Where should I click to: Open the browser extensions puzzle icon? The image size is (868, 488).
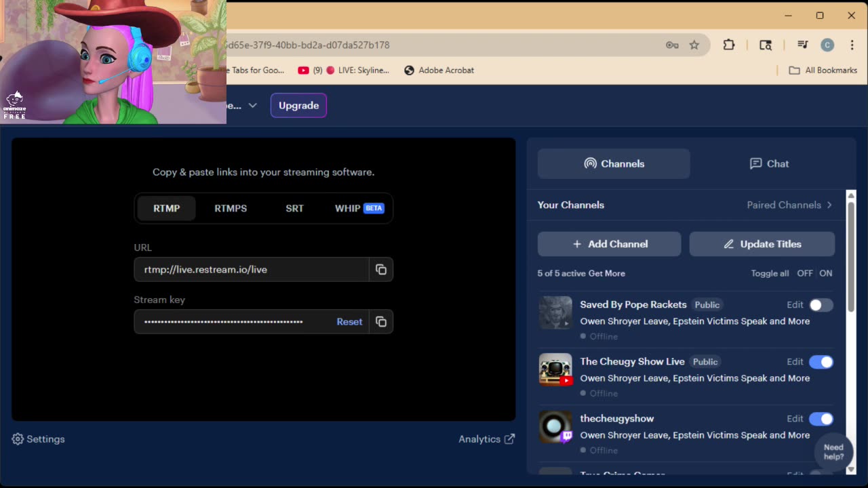coord(729,45)
